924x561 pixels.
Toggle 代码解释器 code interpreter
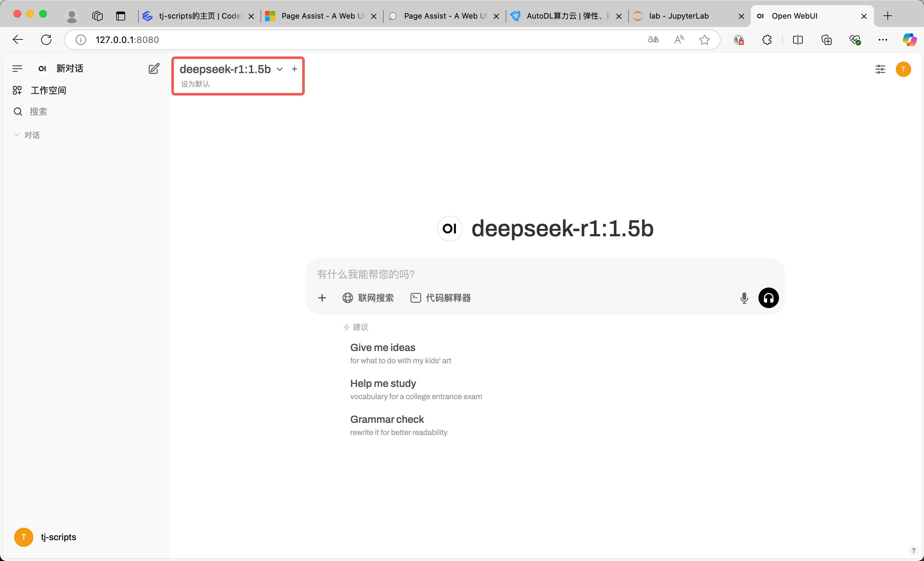pyautogui.click(x=440, y=298)
